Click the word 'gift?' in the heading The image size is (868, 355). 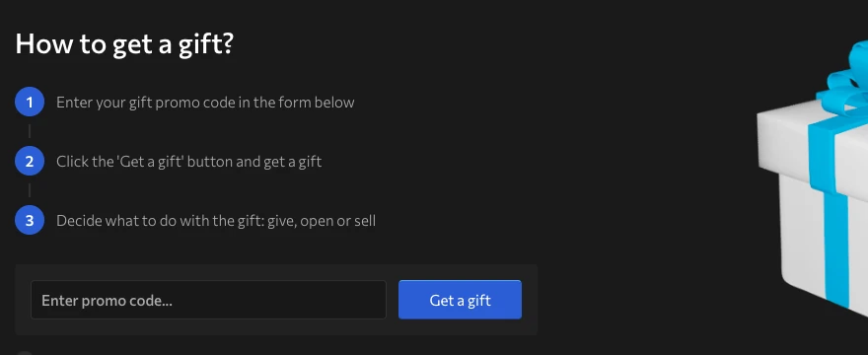(206, 44)
